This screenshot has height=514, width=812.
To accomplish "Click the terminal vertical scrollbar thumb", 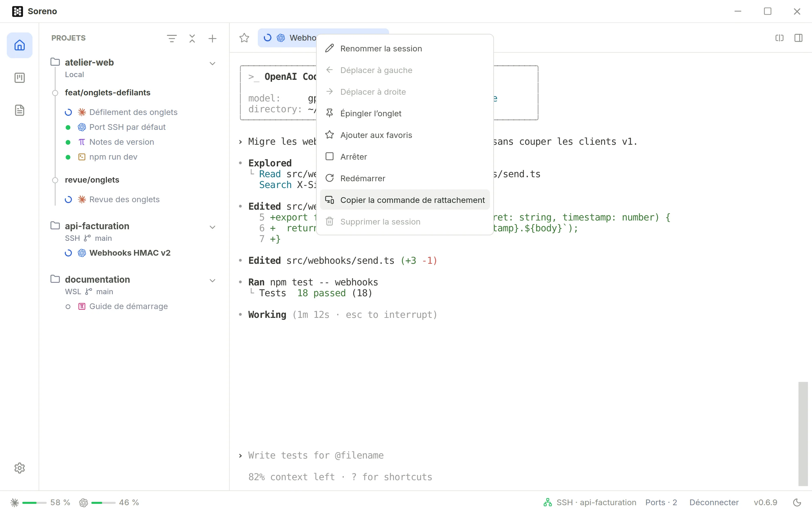I will [x=803, y=434].
